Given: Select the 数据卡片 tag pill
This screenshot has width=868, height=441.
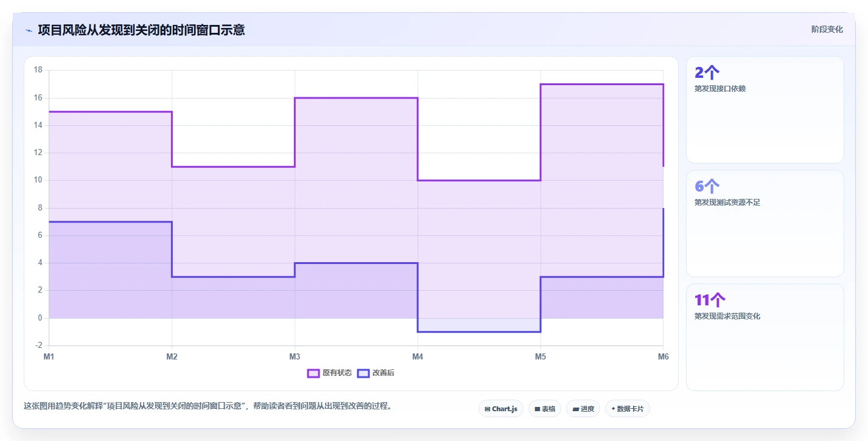Looking at the screenshot, I should 628,409.
